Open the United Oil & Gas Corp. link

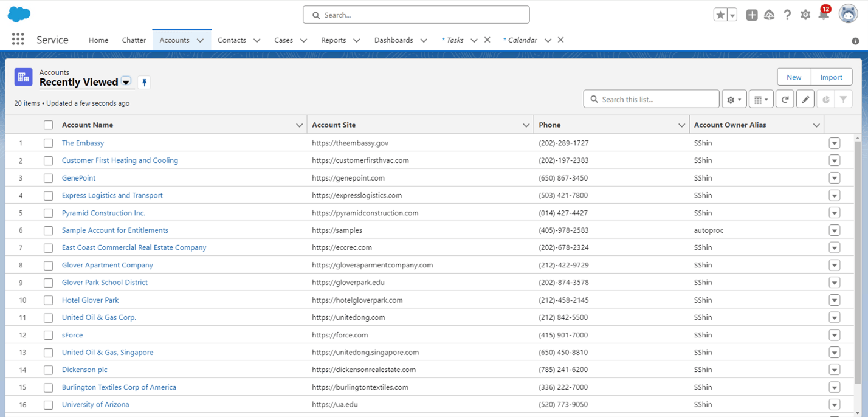(99, 317)
